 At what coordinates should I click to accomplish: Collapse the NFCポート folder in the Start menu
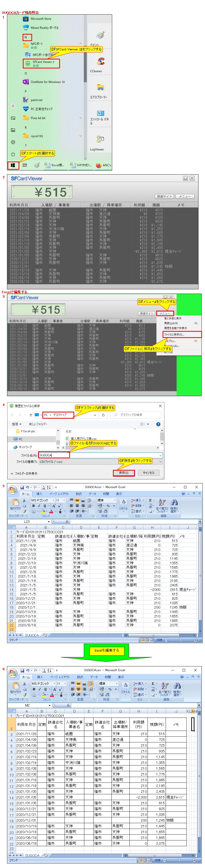coord(80,43)
